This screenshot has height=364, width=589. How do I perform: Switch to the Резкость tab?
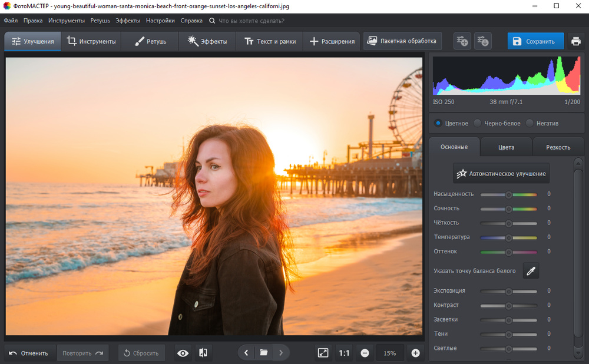(557, 147)
